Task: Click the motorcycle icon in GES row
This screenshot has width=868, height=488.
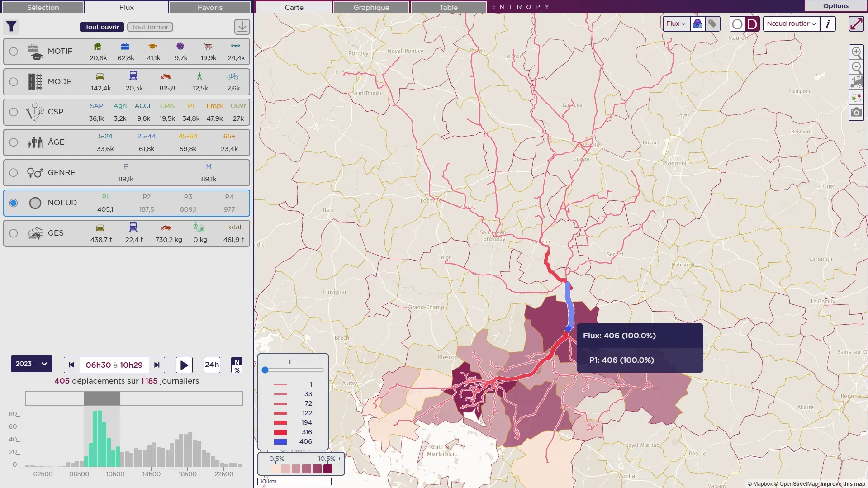Action: 166,227
